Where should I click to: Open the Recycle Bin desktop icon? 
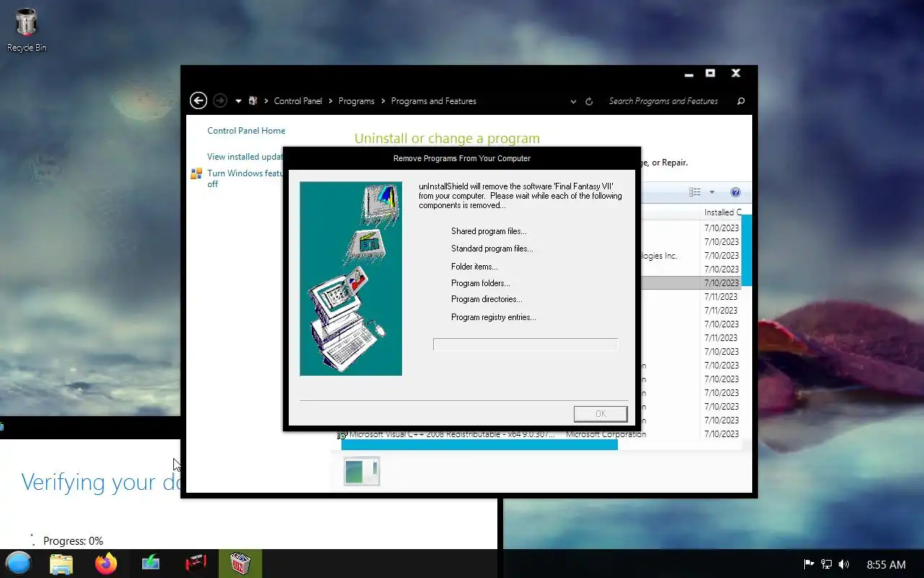click(27, 30)
